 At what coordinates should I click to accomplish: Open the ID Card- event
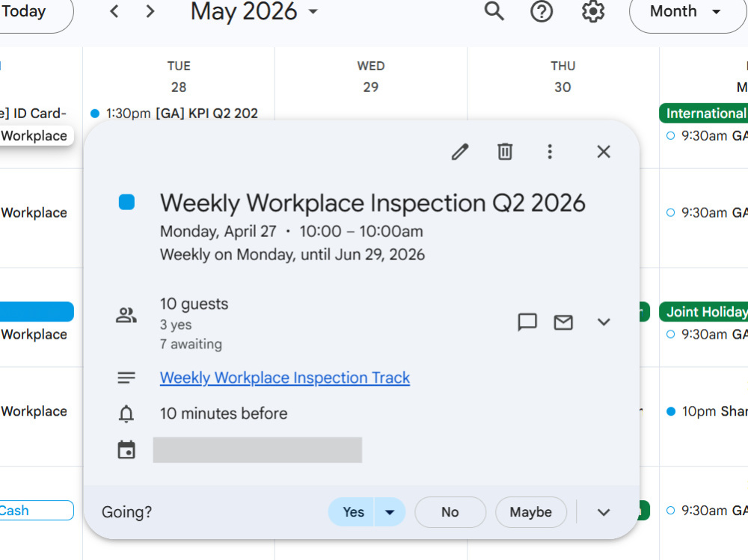click(34, 114)
